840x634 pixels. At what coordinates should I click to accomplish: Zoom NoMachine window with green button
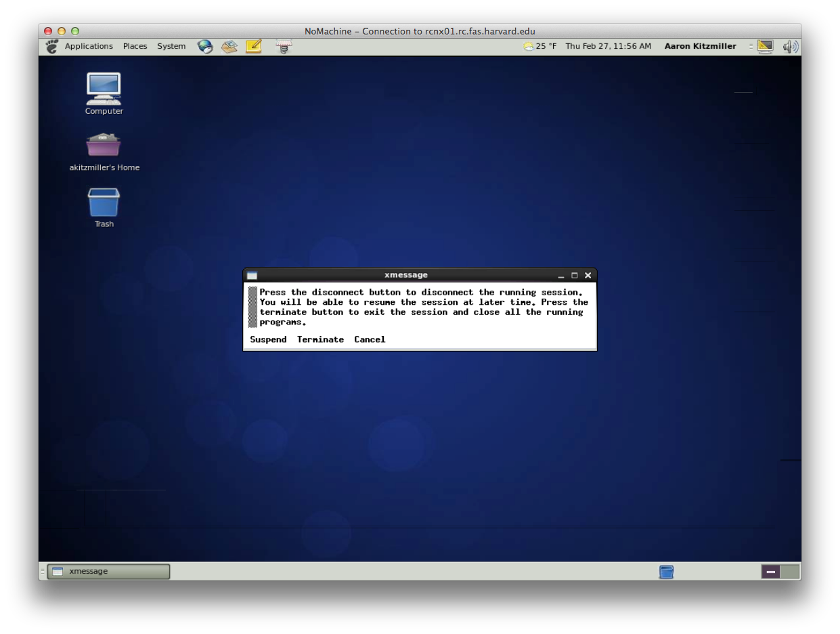click(75, 31)
